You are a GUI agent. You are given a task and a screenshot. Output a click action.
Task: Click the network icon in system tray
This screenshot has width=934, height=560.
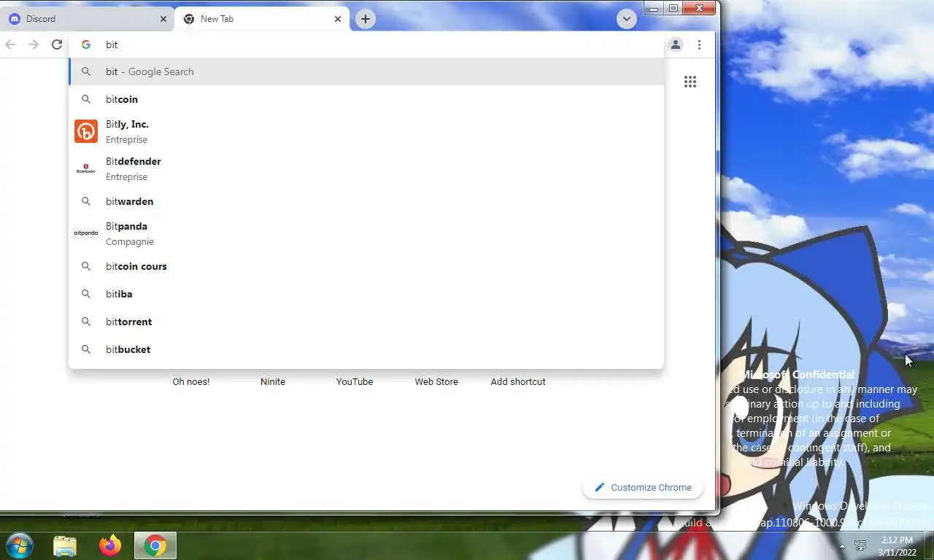[x=861, y=545]
